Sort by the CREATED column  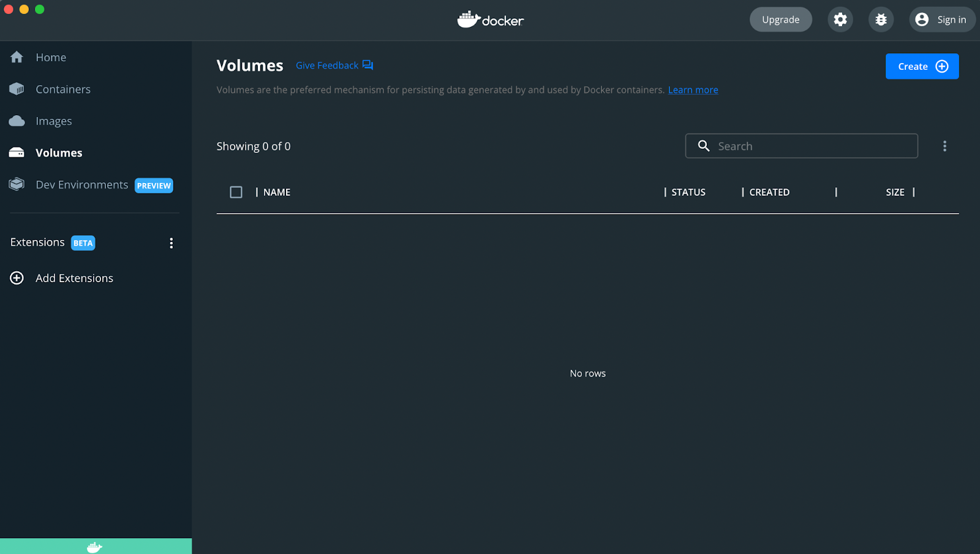click(769, 192)
